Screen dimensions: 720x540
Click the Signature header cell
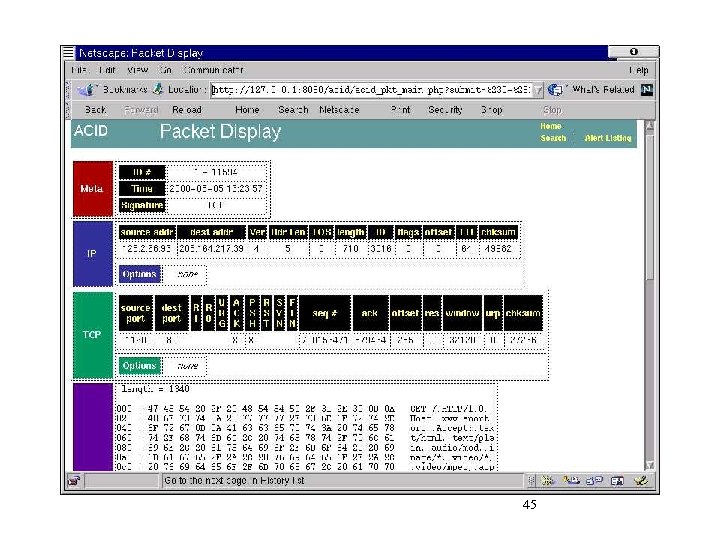[142, 205]
